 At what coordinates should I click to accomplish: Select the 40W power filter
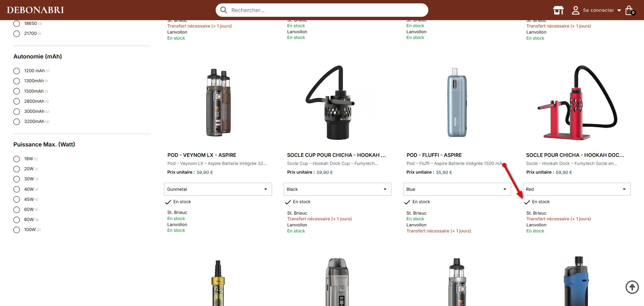[17, 189]
